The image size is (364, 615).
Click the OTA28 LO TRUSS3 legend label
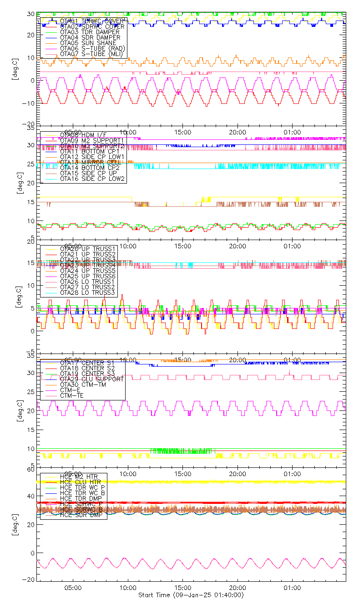[x=88, y=292]
